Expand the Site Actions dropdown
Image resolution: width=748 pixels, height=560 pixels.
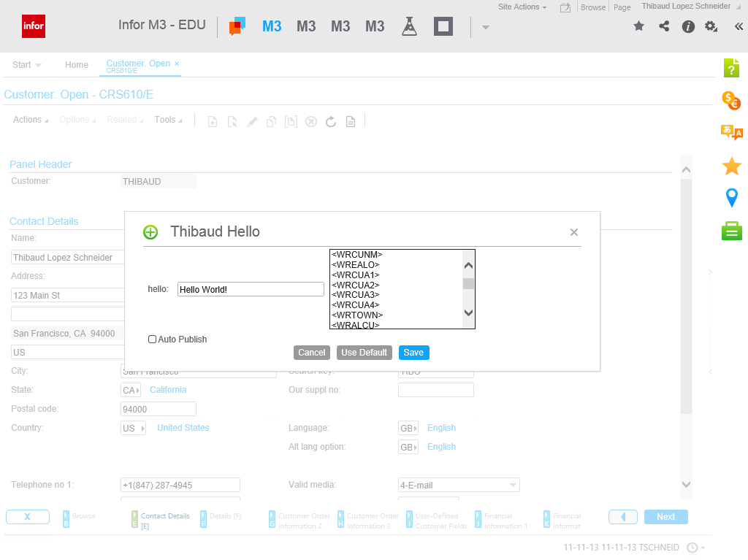tap(522, 7)
